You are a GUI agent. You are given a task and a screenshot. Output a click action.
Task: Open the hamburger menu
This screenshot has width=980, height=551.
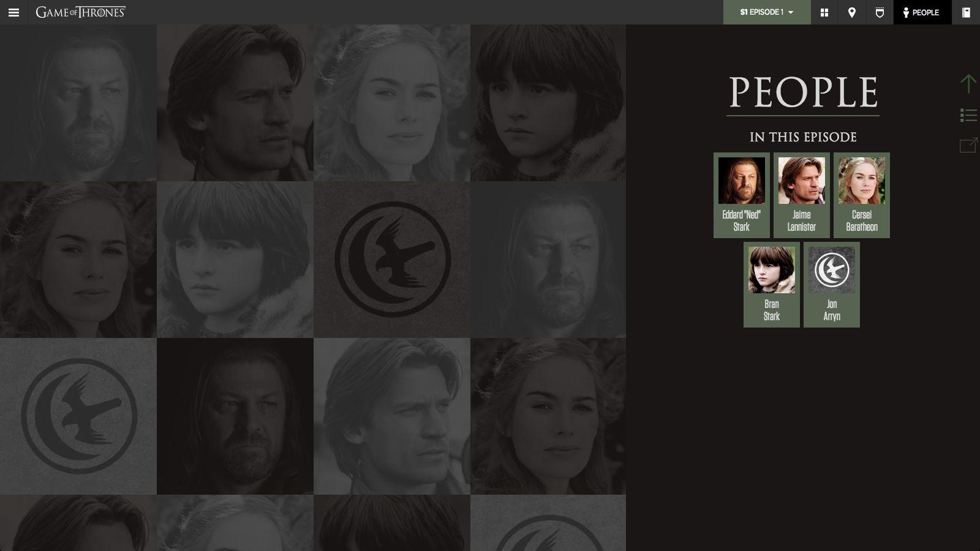click(x=13, y=12)
